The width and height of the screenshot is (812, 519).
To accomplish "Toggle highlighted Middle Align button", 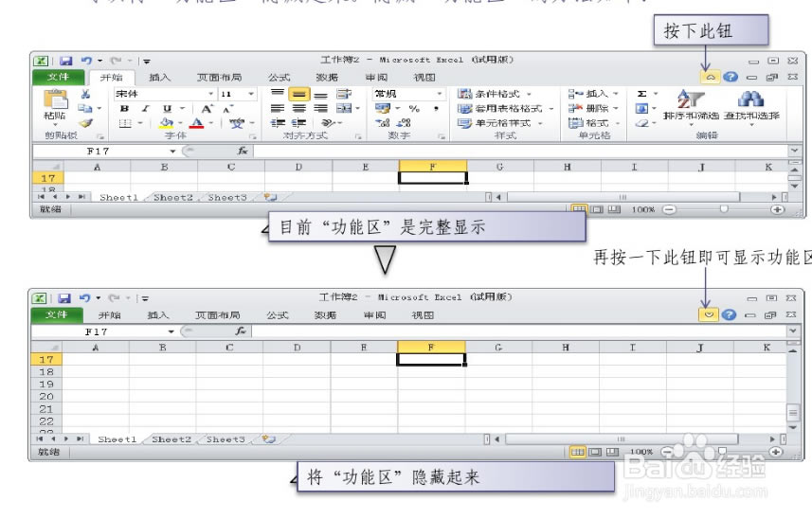I will pos(298,94).
